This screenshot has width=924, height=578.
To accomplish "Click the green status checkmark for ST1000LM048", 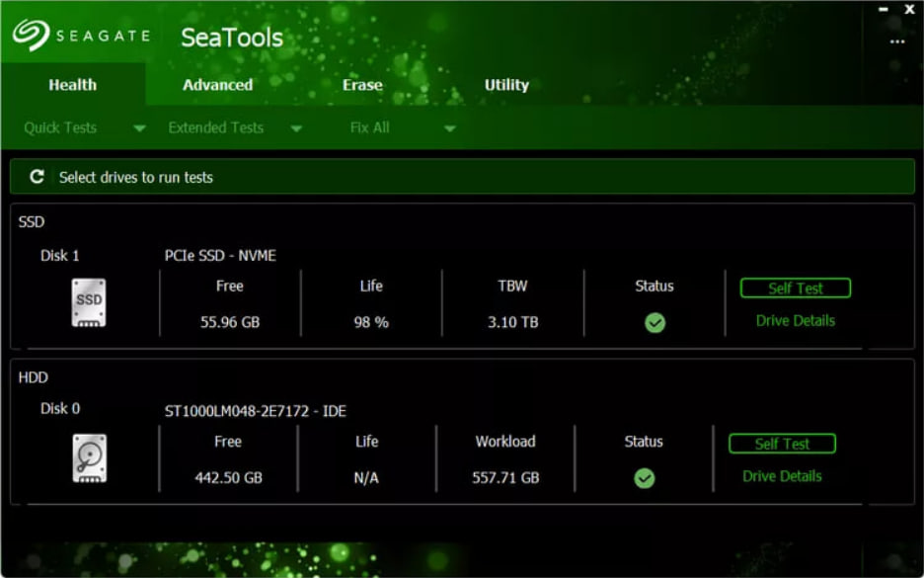I will (x=644, y=478).
